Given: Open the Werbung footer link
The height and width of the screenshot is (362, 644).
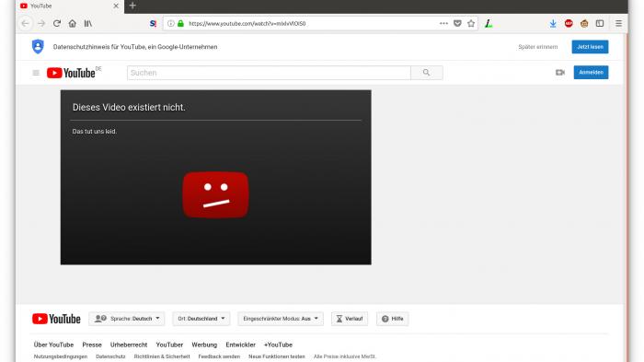Looking at the screenshot, I should pyautogui.click(x=204, y=344).
